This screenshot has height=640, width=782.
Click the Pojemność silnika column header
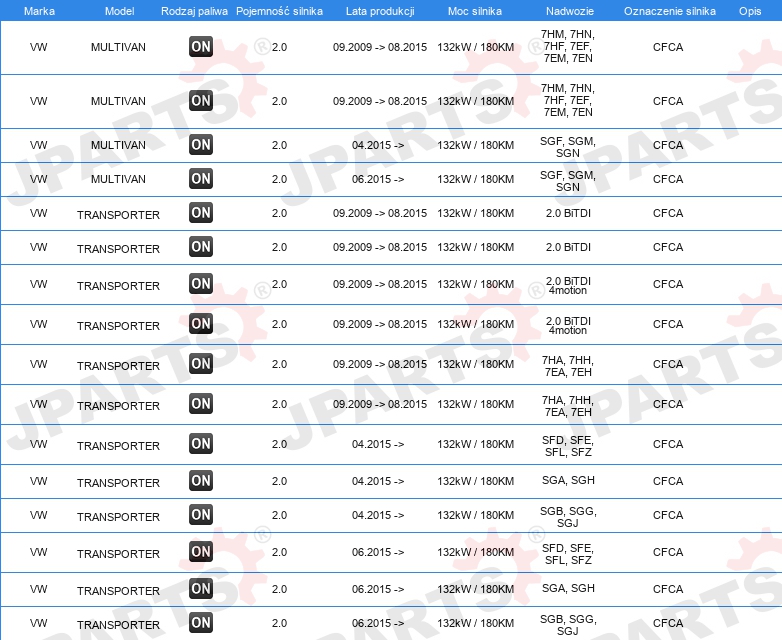tap(279, 11)
